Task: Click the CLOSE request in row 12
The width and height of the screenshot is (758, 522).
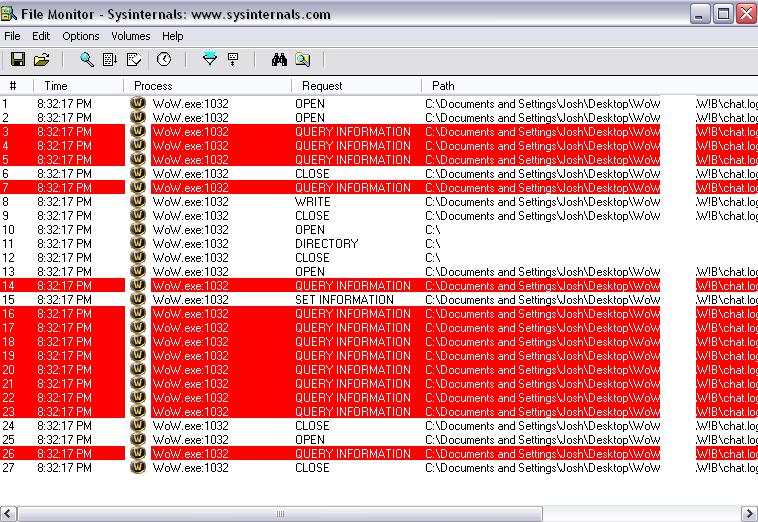Action: coord(312,258)
